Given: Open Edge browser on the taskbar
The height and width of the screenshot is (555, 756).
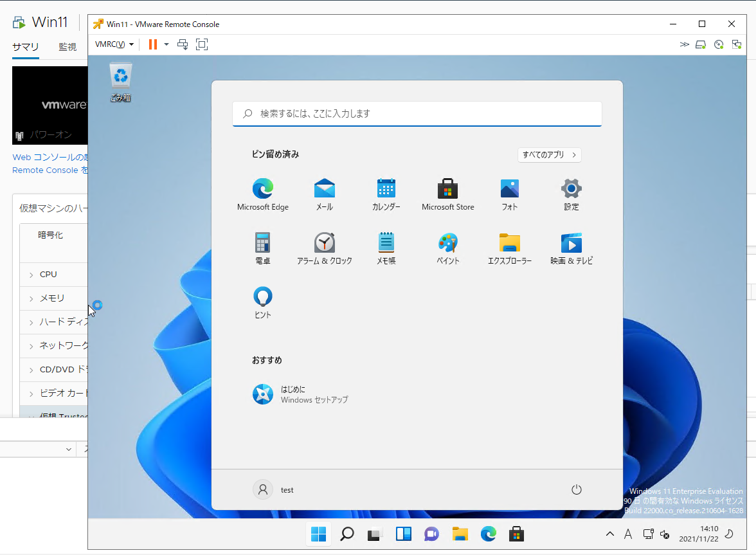Looking at the screenshot, I should 489,534.
